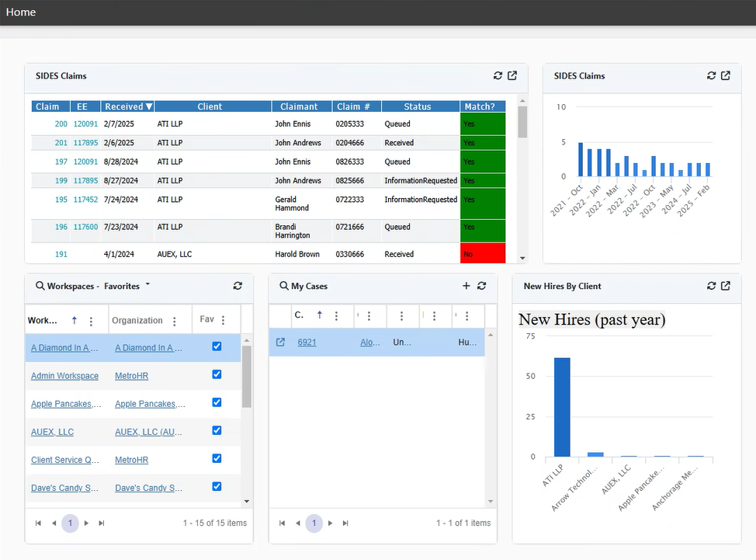Uncheck the Fav checkbox for Admin Workspace
This screenshot has width=756, height=560.
[x=217, y=375]
